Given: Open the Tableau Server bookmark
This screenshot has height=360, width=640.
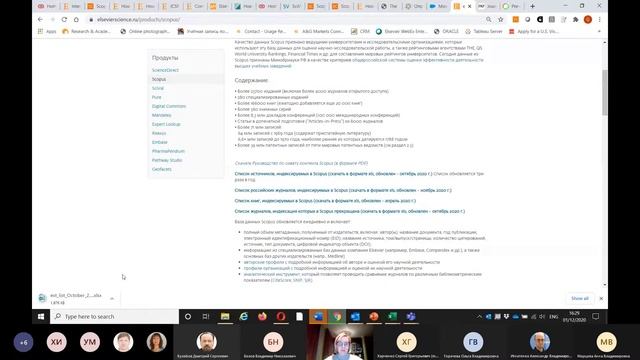Looking at the screenshot, I should (484, 31).
